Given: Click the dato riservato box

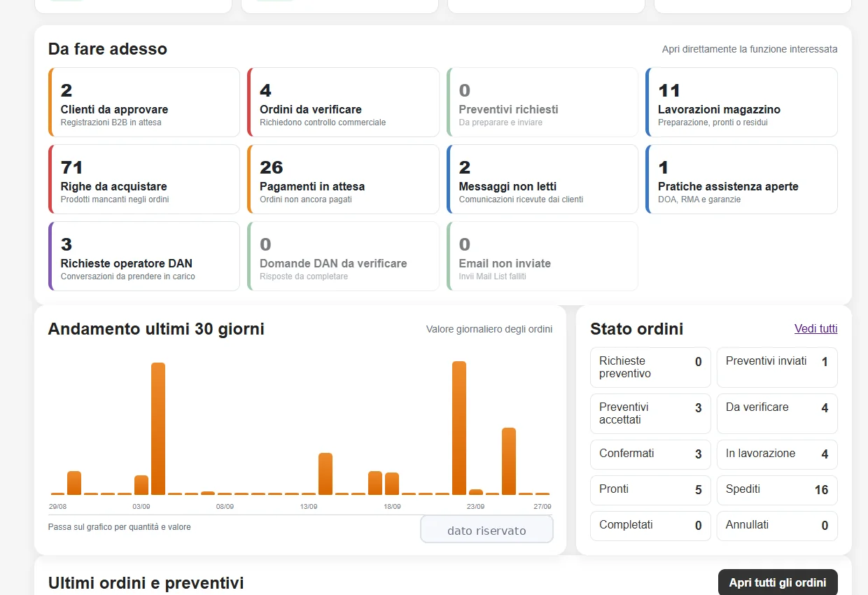Looking at the screenshot, I should pos(486,530).
